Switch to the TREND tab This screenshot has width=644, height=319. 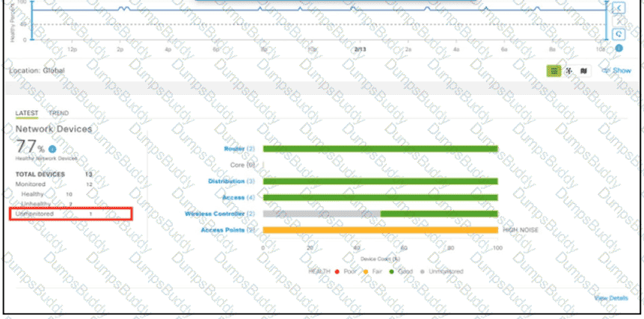tap(59, 113)
